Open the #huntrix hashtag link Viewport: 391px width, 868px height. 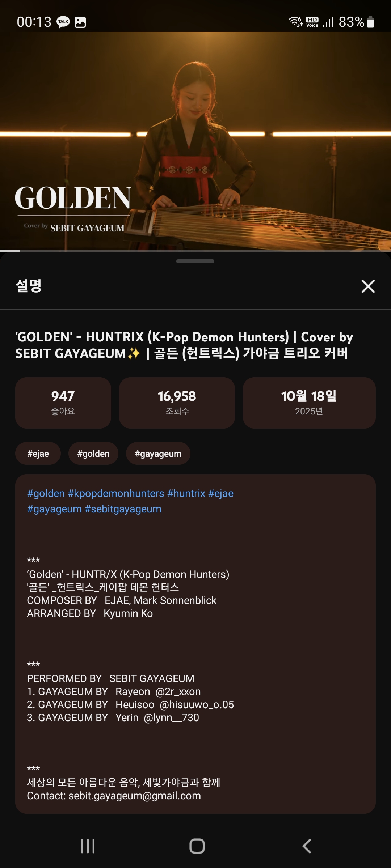[186, 493]
